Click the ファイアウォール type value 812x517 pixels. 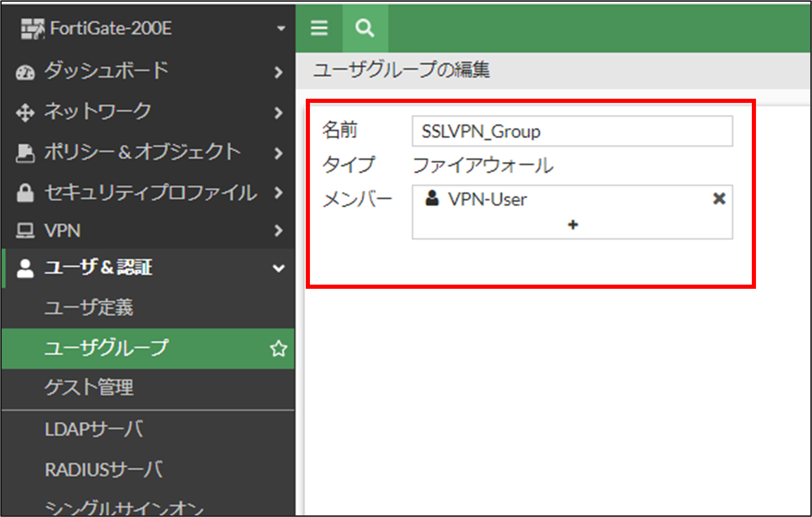tap(483, 166)
